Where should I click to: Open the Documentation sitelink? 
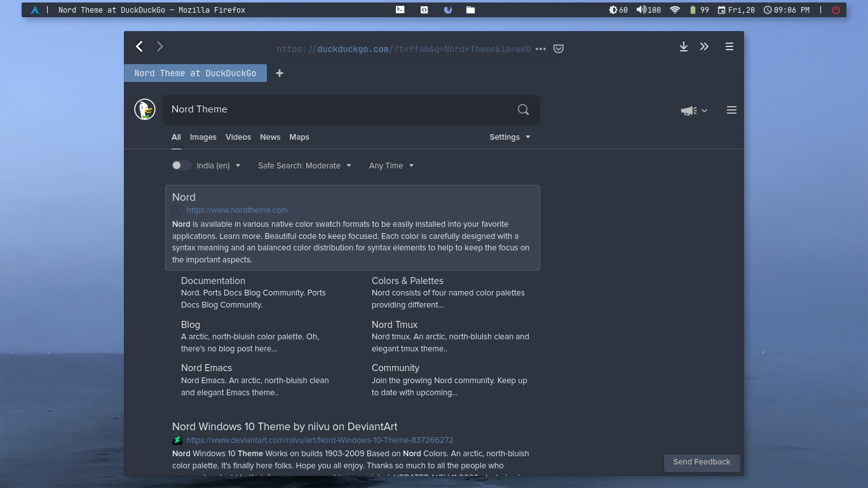pyautogui.click(x=213, y=281)
